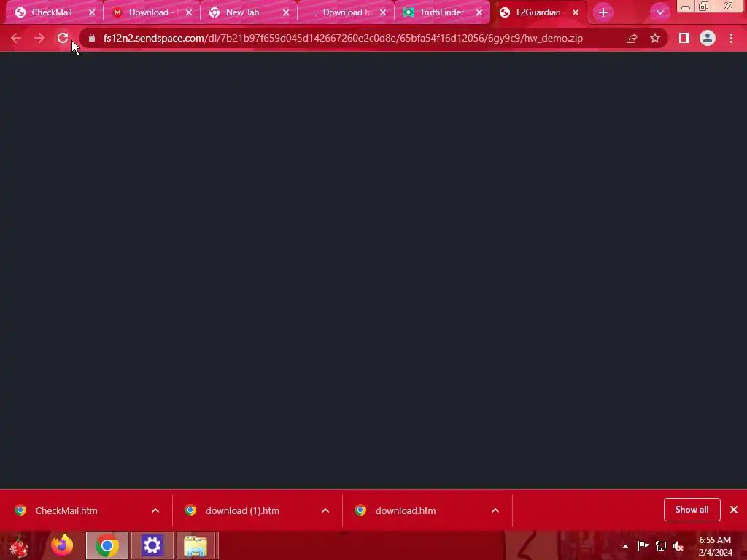The height and width of the screenshot is (560, 747).
Task: Close the New Tab tab
Action: click(286, 12)
